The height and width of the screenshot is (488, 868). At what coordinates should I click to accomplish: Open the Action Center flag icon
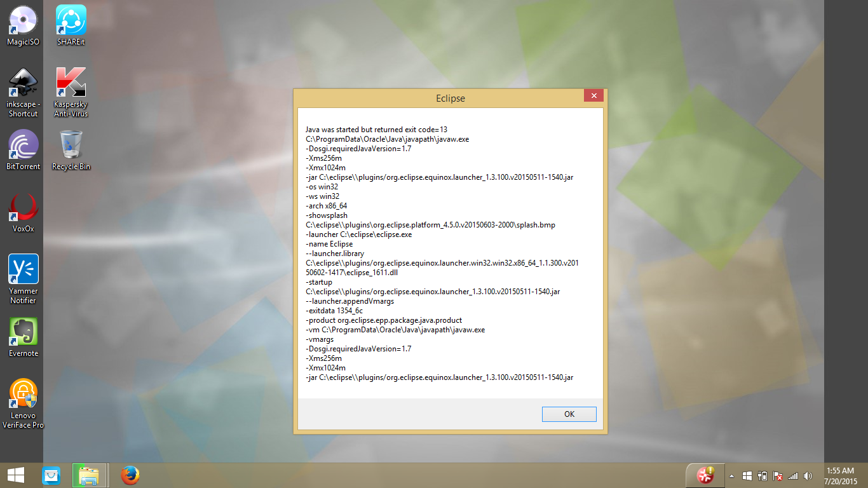click(x=777, y=476)
